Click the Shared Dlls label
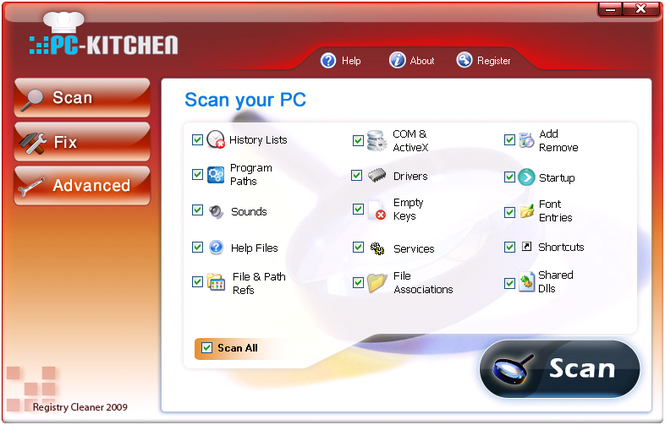Image resolution: width=665 pixels, height=425 pixels. click(556, 282)
